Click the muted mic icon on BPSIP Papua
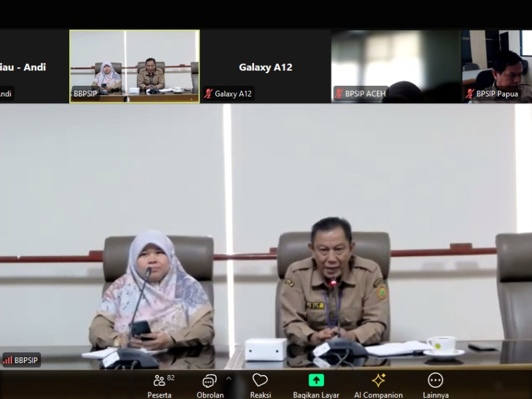Screen dimensions: 532x399 469,94
